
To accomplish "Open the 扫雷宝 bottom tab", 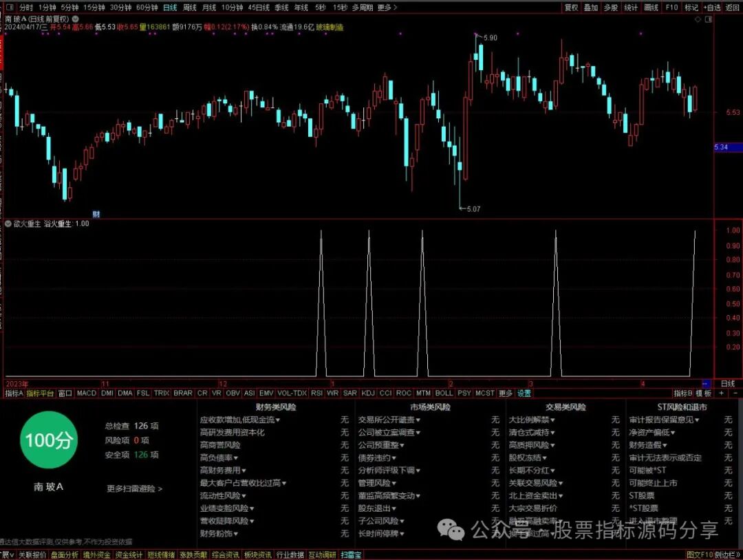I will (351, 554).
